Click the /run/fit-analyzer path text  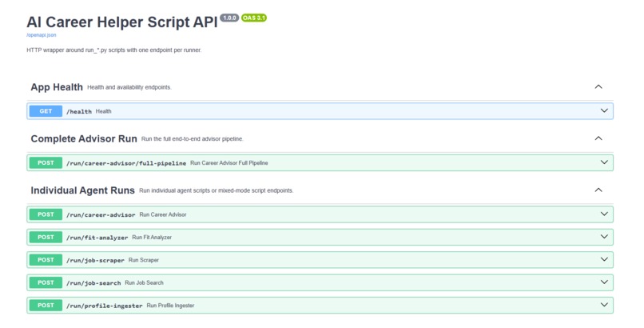point(97,238)
